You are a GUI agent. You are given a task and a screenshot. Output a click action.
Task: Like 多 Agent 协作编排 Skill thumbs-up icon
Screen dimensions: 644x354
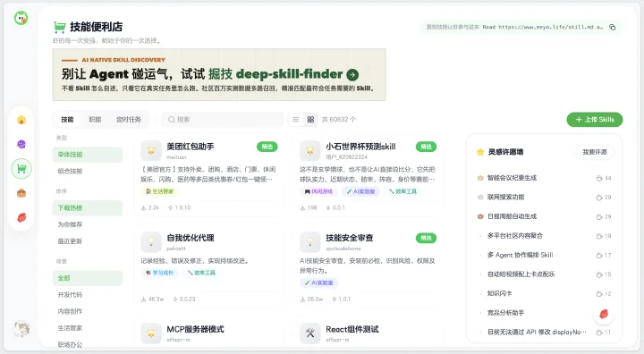click(599, 256)
